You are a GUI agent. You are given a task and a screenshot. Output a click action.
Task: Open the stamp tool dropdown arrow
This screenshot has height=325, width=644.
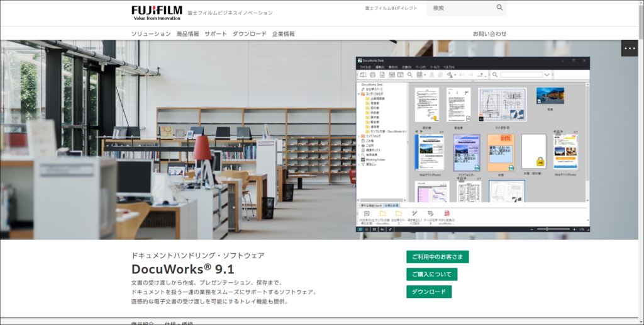(x=455, y=75)
